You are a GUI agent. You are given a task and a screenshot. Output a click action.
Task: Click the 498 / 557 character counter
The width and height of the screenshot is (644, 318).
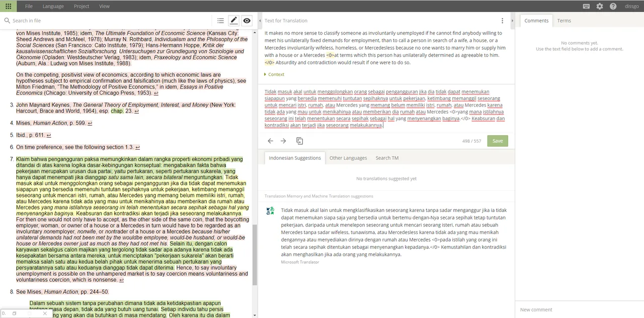click(472, 141)
